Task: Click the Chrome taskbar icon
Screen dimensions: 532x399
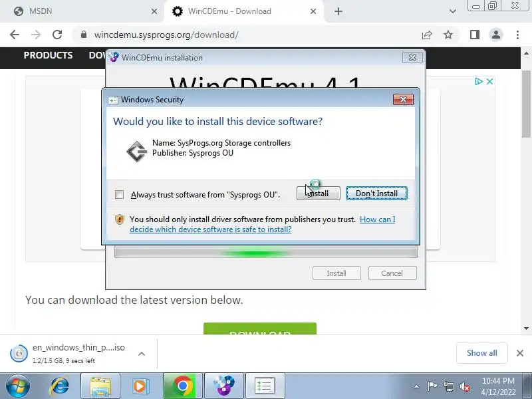Action: click(x=182, y=386)
